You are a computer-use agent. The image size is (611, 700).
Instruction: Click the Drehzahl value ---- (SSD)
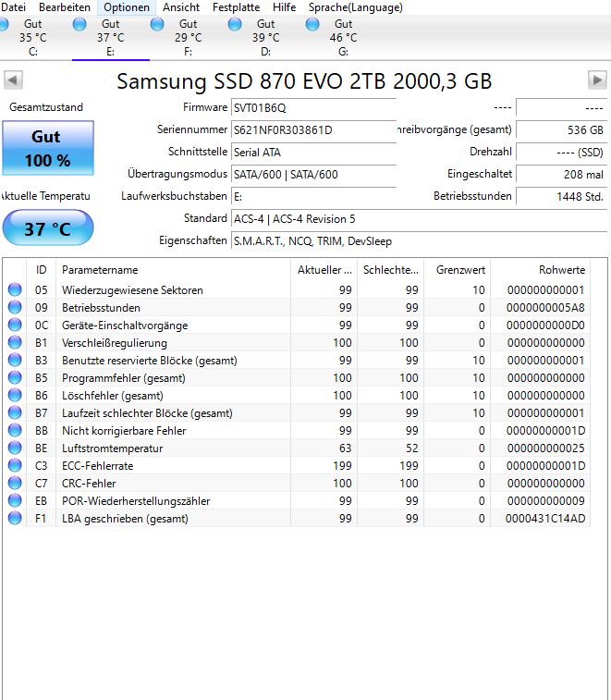point(561,153)
